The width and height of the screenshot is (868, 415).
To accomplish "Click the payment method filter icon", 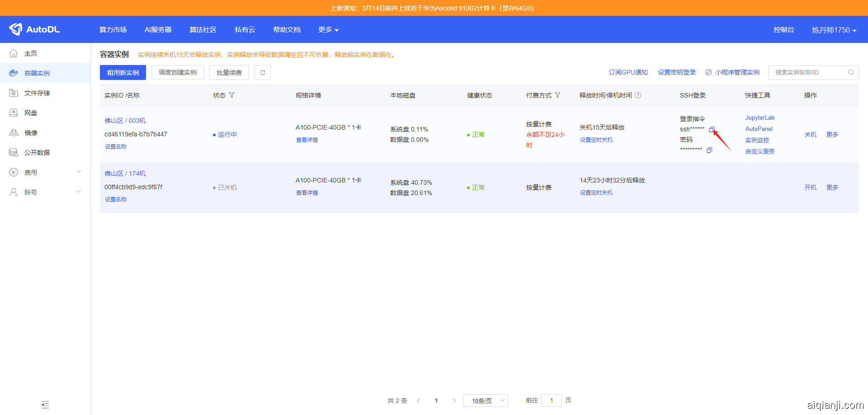I will [x=557, y=95].
